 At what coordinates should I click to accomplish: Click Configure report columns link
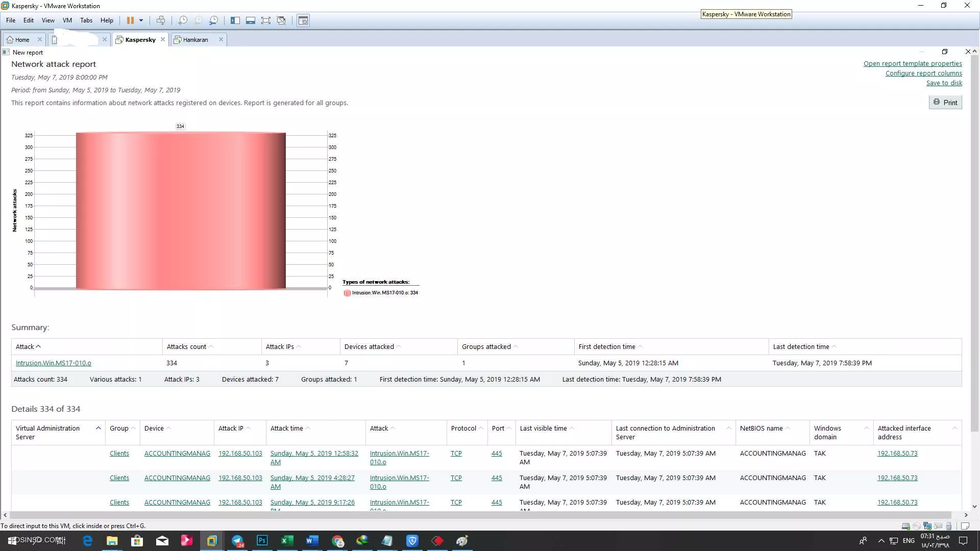coord(924,73)
